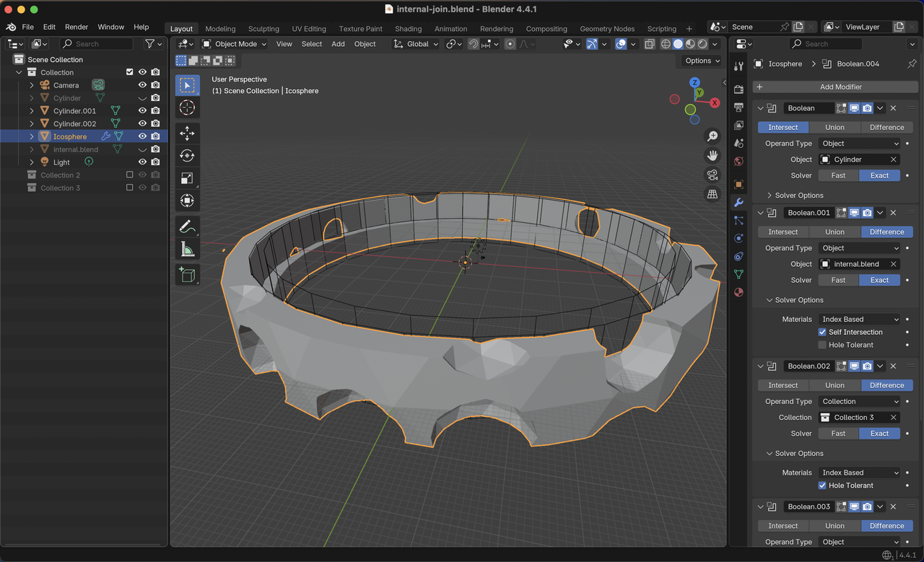Switch to the Material Properties sphere tab

738,292
